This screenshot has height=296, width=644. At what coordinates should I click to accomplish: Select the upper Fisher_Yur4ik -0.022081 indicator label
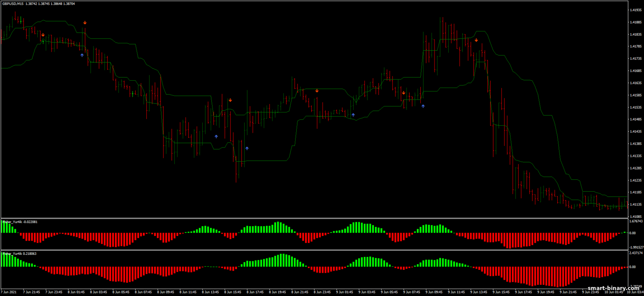pos(20,222)
